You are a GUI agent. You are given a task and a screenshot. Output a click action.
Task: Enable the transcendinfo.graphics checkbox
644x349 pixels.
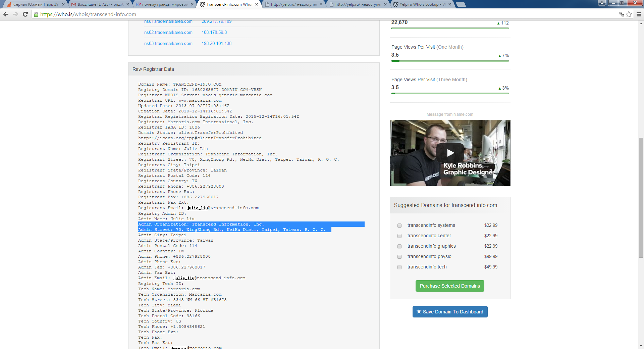point(399,246)
